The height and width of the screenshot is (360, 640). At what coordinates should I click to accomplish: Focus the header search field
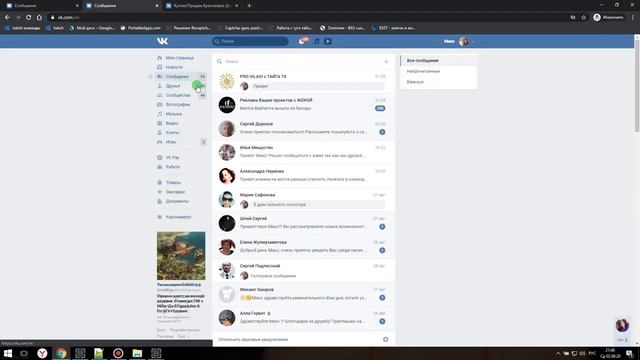click(250, 41)
